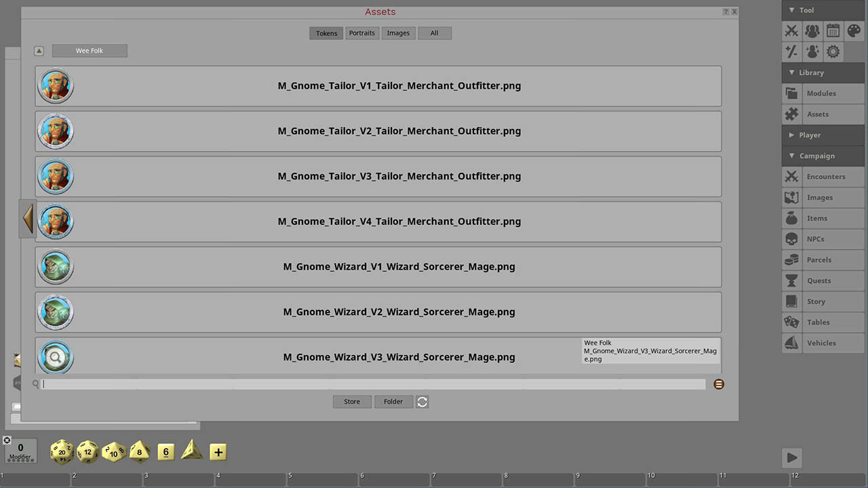
Task: Open the Colors palette tool icon
Action: [x=854, y=30]
